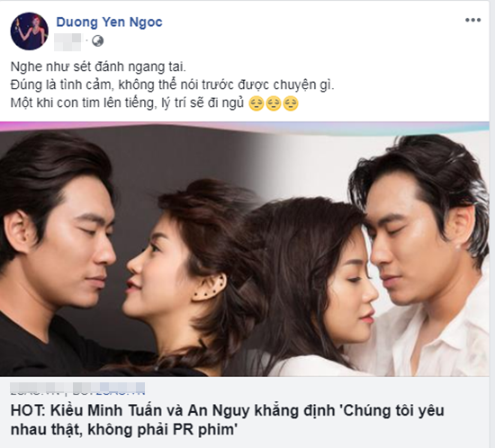Click the blurred post timestamp
The width and height of the screenshot is (495, 448).
pos(67,41)
